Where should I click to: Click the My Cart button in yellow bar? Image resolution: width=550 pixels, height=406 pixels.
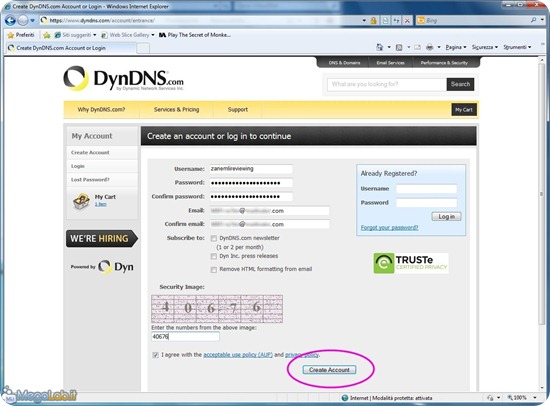pos(464,109)
